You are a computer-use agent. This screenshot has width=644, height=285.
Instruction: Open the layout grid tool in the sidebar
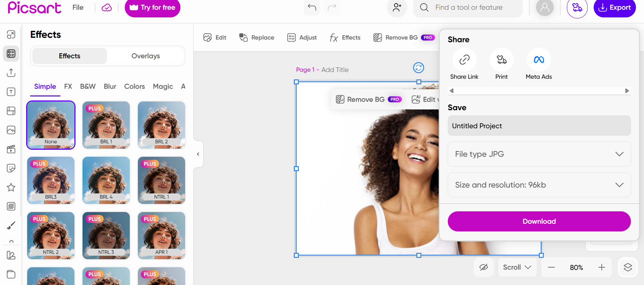tap(11, 111)
